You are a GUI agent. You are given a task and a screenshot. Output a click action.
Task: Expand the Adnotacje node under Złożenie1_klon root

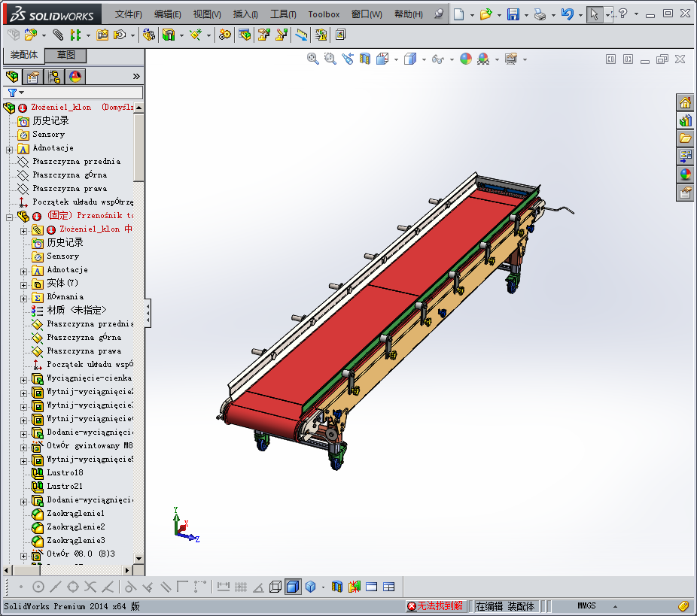[x=9, y=150]
